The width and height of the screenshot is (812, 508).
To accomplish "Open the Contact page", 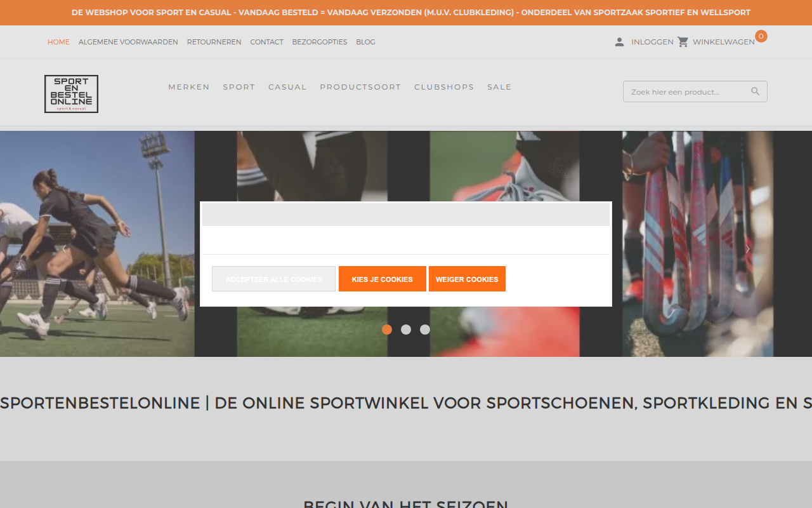I will pos(266,42).
